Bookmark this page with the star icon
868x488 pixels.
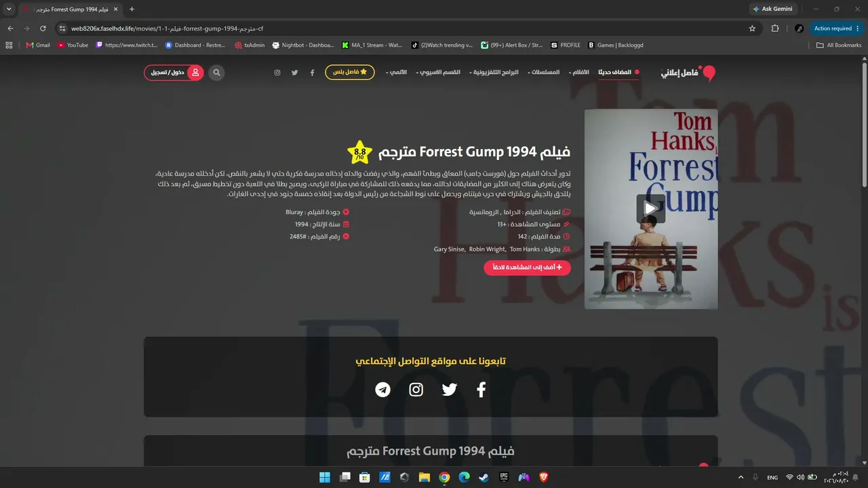click(752, 28)
